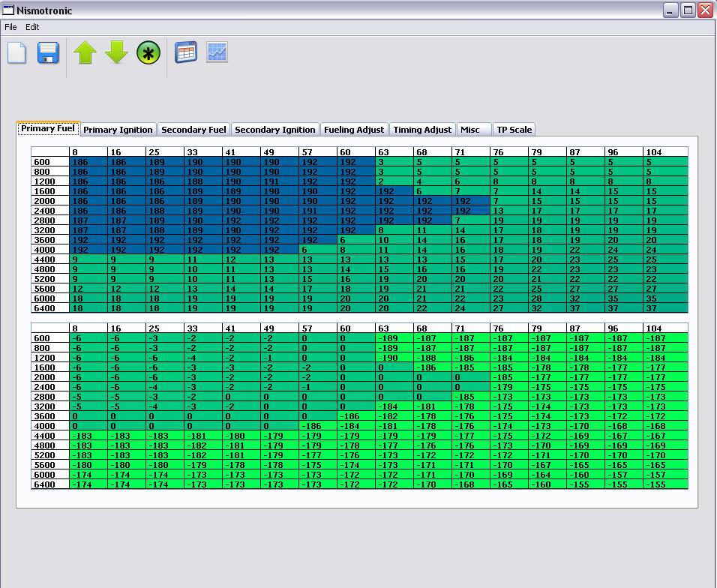Click the green asterisk circle icon

[x=148, y=52]
